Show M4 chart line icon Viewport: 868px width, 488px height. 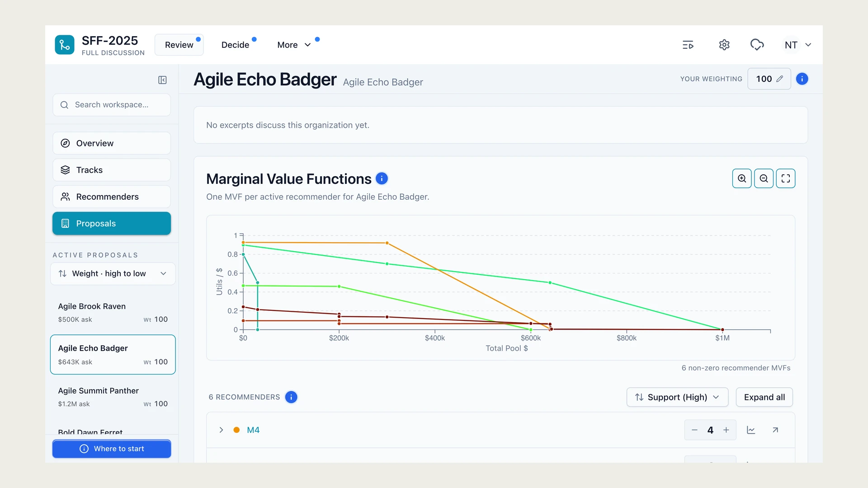[x=751, y=430]
